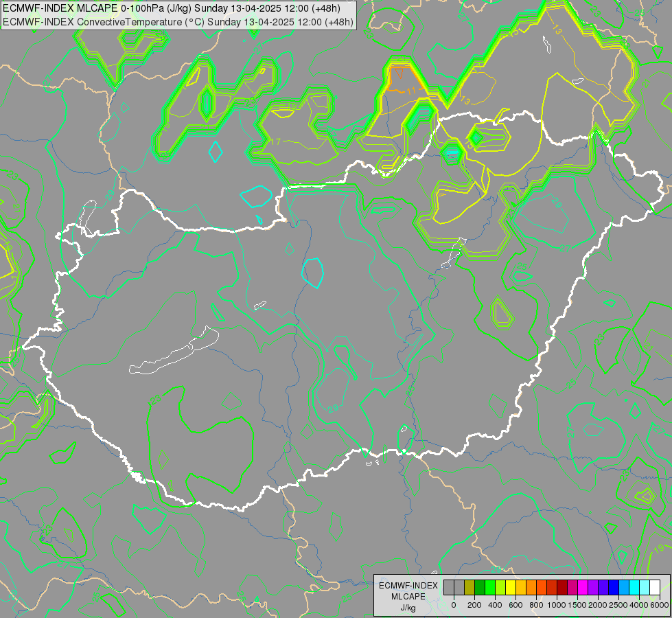This screenshot has height=618, width=672.
Task: Click the orange 11 contour label
Action: tap(412, 91)
